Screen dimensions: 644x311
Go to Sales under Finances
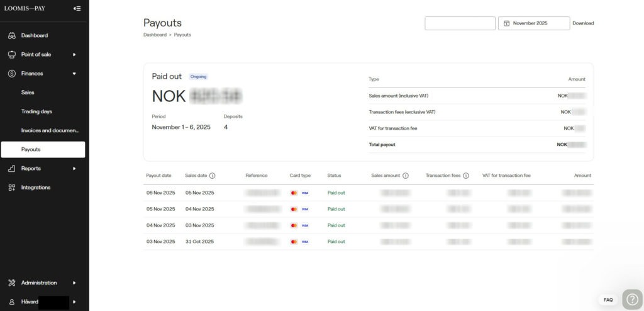click(x=28, y=93)
